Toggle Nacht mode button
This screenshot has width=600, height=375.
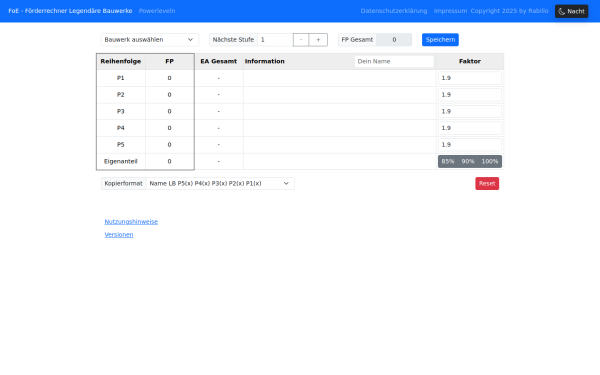pyautogui.click(x=571, y=11)
